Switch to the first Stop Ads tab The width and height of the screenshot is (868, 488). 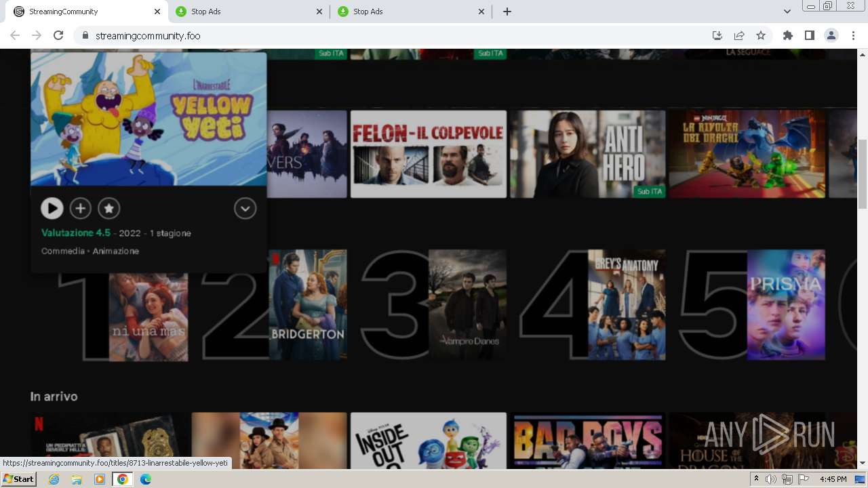click(249, 12)
